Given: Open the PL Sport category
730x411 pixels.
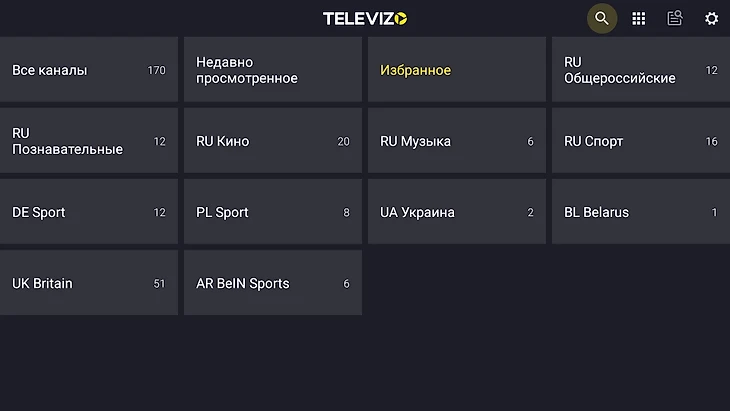Looking at the screenshot, I should click(x=272, y=212).
